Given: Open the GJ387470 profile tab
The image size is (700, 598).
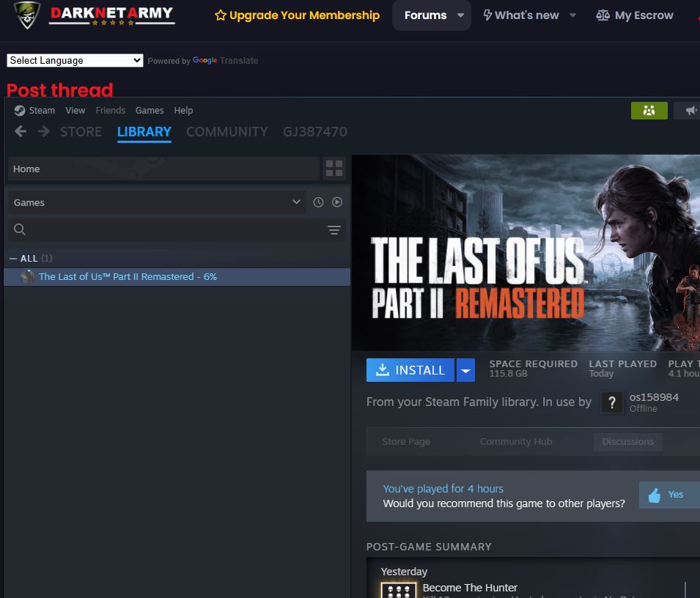Looking at the screenshot, I should point(315,132).
